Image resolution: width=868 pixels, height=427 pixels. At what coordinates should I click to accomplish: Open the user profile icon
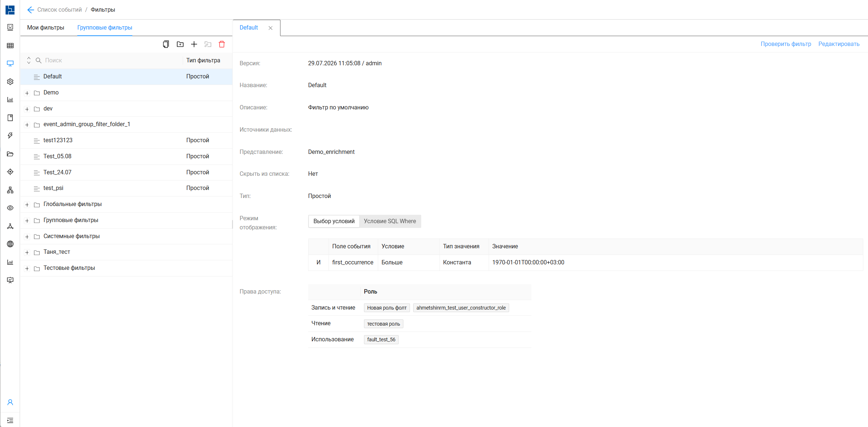pyautogui.click(x=10, y=402)
